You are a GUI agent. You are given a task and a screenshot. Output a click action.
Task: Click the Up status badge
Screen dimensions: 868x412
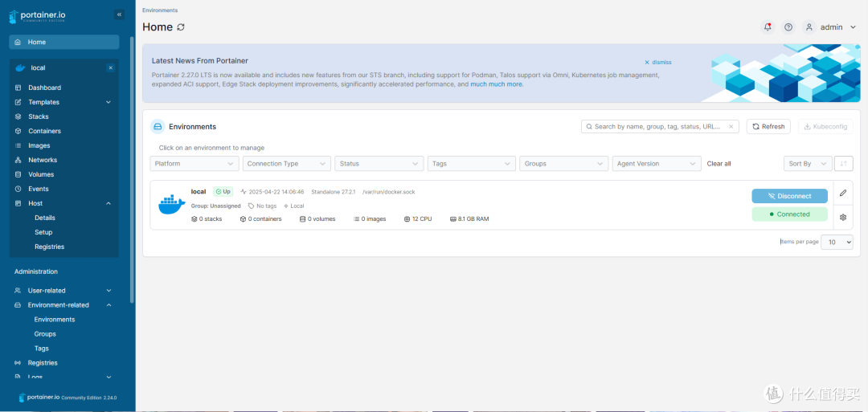(x=223, y=192)
